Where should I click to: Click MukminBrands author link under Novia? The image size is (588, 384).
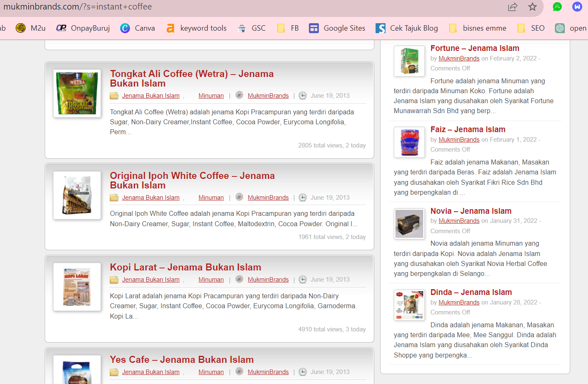459,221
